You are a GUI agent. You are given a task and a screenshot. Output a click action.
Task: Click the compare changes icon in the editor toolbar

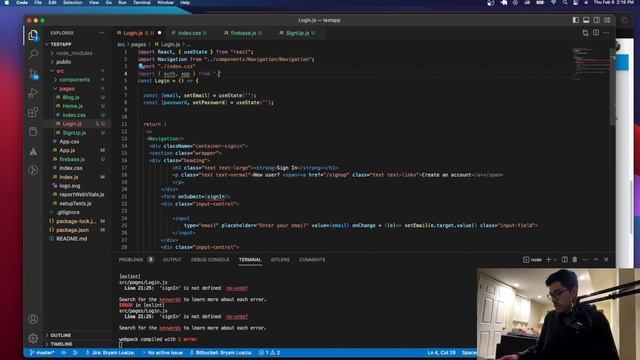pos(585,33)
